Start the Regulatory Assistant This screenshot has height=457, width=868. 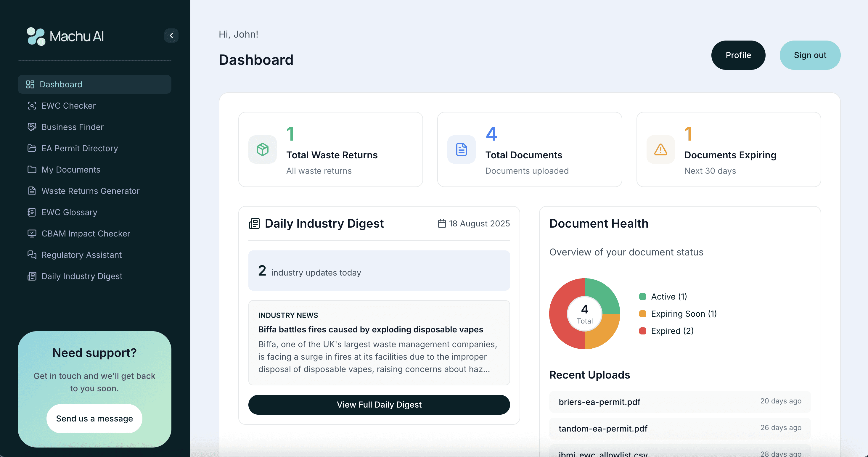point(81,255)
